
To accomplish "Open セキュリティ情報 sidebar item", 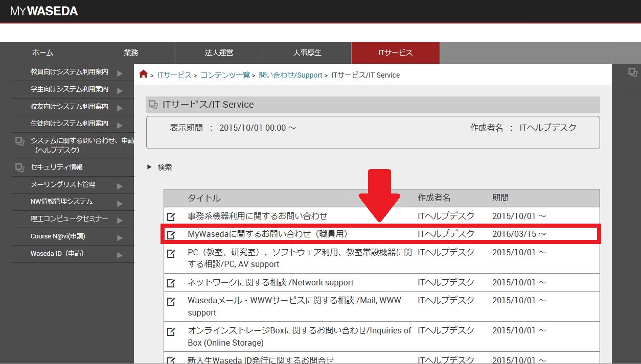I will (57, 167).
